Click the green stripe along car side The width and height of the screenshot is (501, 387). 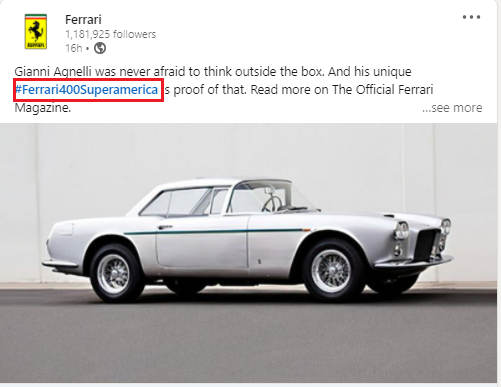pyautogui.click(x=213, y=231)
